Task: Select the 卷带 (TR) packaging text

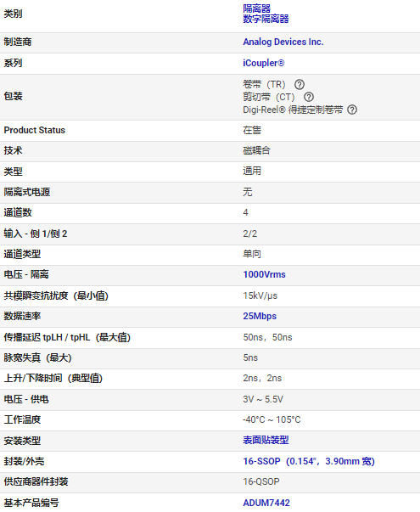Action: (x=264, y=85)
